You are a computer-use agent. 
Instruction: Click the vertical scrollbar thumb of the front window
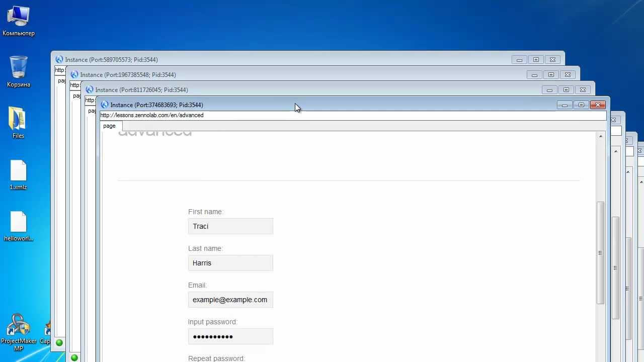[x=600, y=253]
